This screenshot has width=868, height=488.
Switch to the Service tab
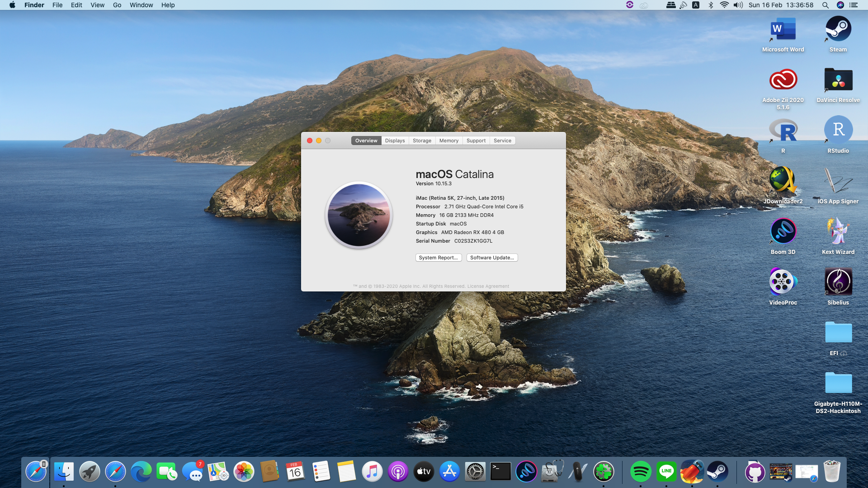502,141
